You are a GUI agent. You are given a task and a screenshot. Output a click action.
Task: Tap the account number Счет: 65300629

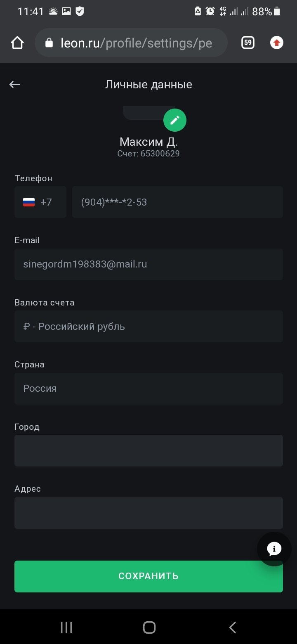tap(148, 154)
